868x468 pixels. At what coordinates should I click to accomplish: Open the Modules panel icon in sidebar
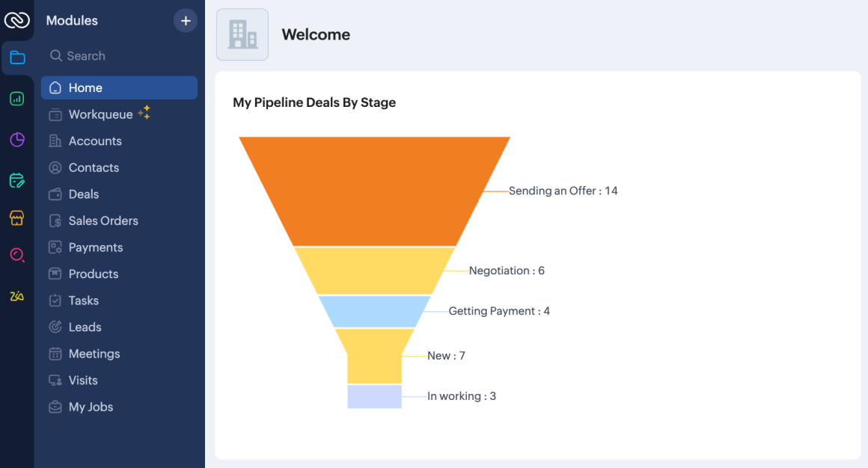tap(16, 57)
